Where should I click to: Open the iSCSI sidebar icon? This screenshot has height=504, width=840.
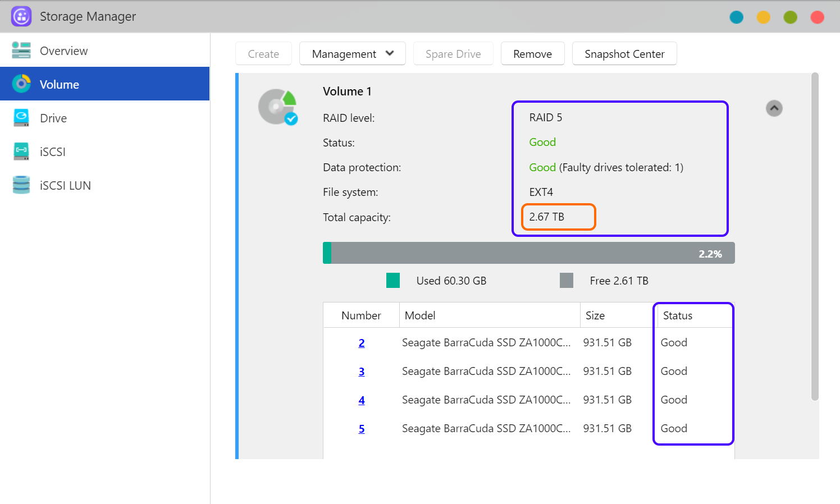(21, 152)
